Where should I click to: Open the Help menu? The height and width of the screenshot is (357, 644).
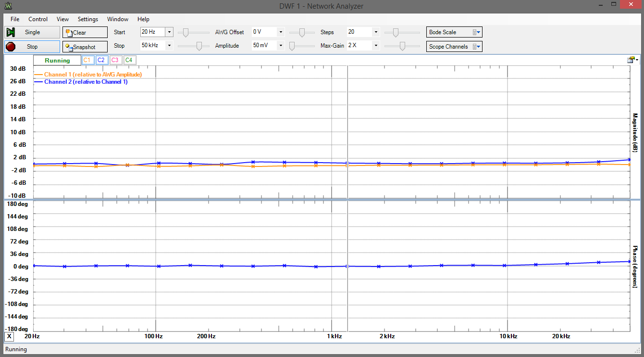click(x=143, y=19)
